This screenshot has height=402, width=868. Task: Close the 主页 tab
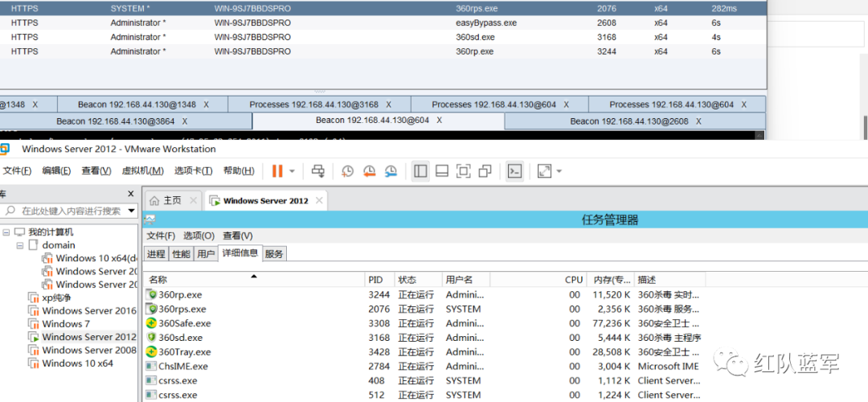point(193,200)
